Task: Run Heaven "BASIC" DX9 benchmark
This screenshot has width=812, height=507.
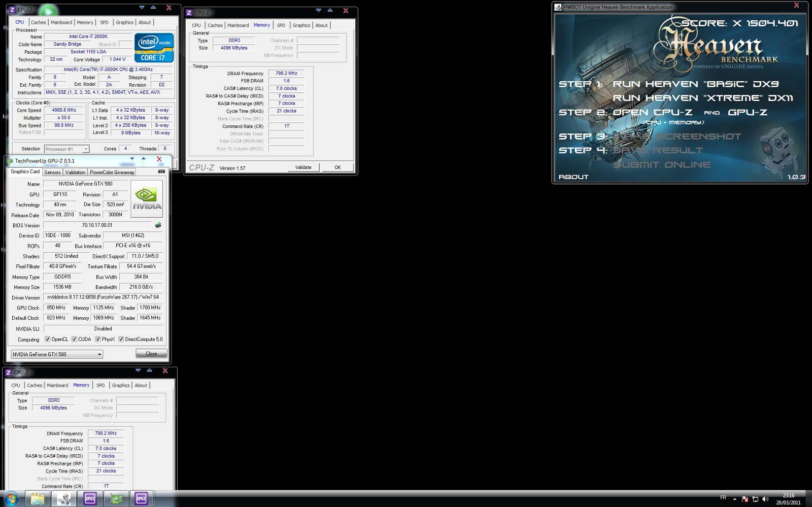Action: coord(695,84)
